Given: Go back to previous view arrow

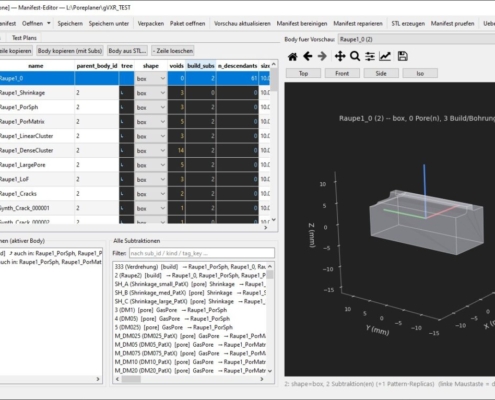Looking at the screenshot, I should (x=307, y=56).
